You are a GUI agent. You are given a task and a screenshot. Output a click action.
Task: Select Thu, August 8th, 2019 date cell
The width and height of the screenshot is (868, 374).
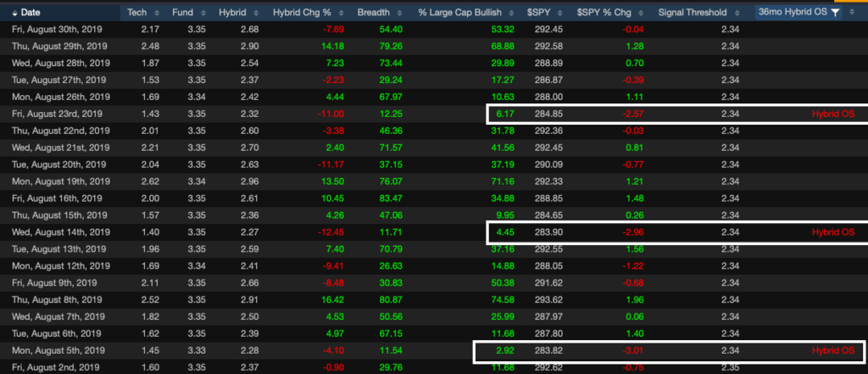(x=57, y=299)
